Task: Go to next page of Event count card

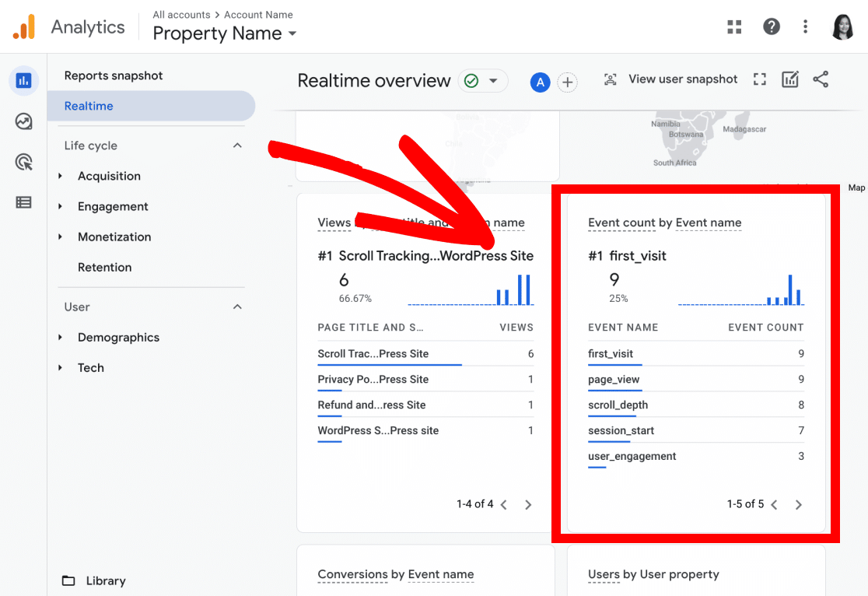Action: pos(798,505)
